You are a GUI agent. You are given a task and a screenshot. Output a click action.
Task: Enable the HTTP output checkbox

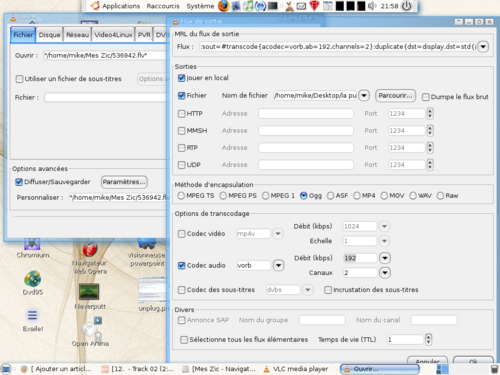(181, 114)
